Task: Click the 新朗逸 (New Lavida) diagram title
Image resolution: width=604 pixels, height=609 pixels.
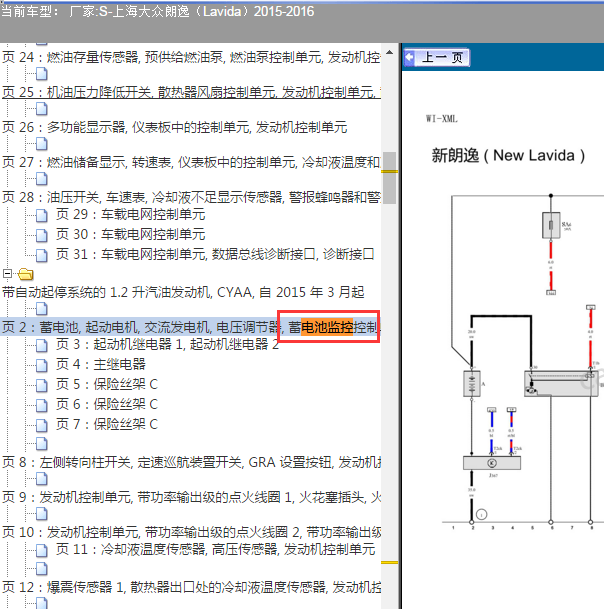Action: pos(508,155)
